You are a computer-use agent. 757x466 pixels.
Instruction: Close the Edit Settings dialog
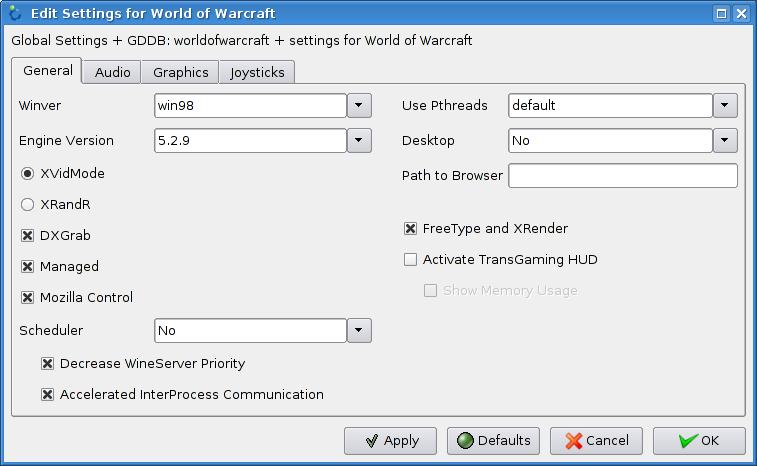[741, 14]
